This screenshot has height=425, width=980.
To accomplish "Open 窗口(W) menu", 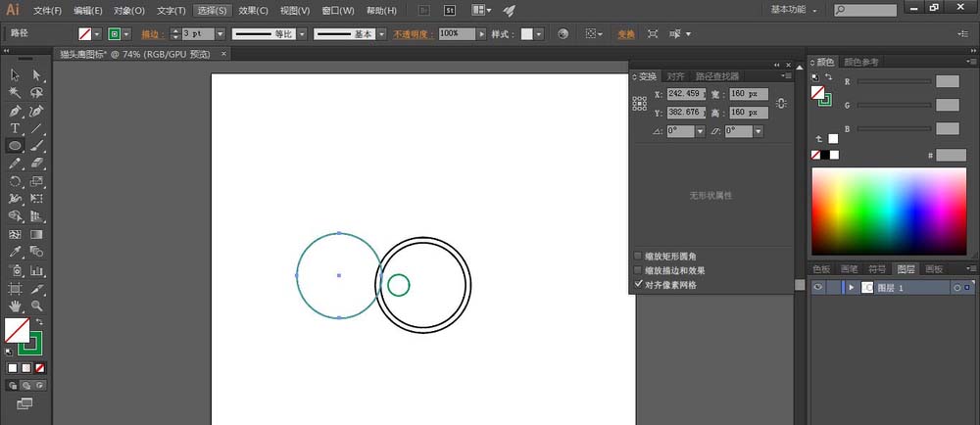I will tap(338, 11).
